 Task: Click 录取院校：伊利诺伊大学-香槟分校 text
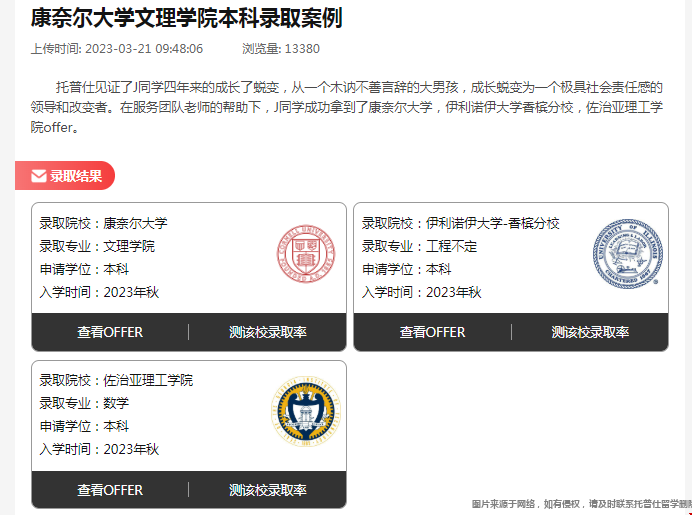[x=460, y=223]
